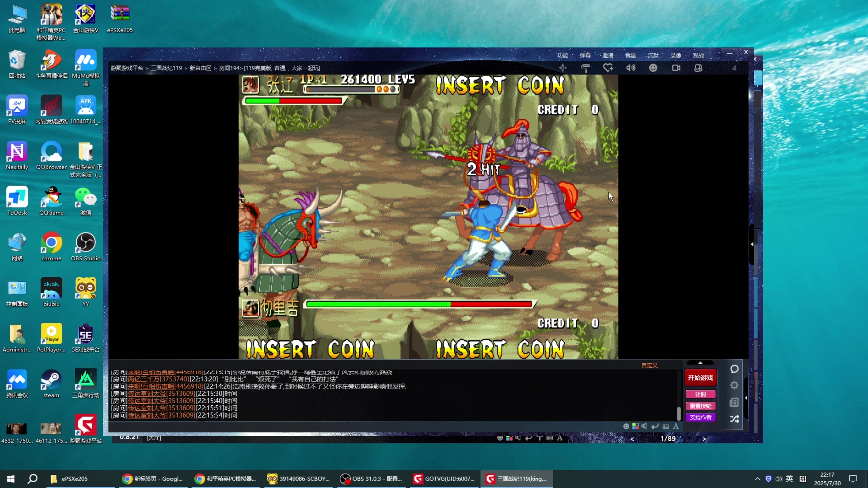Click the 三国战纪119 breadcrumb link

(166, 68)
